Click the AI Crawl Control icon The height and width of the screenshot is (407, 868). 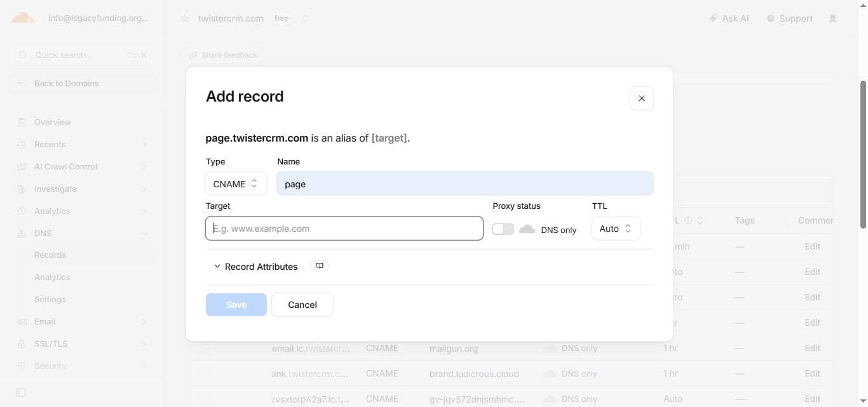(x=22, y=166)
